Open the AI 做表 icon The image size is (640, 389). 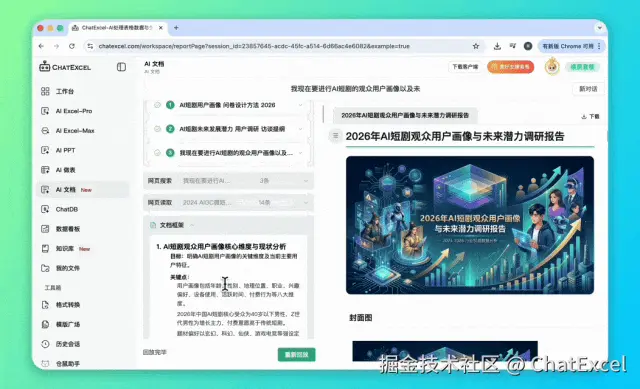45,170
